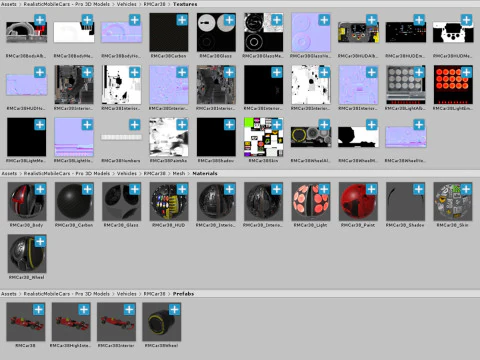Click the plus icon on RMCar38BodyMe texture
Screen dimensions: 480x360
87,20
